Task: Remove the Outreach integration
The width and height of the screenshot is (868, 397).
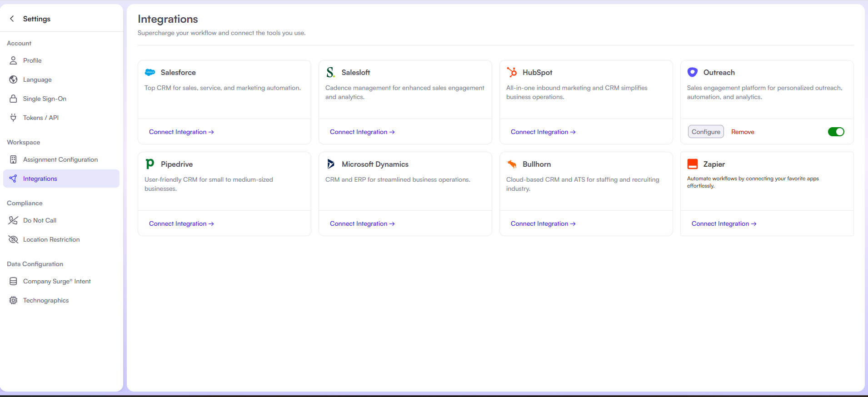Action: (x=743, y=132)
